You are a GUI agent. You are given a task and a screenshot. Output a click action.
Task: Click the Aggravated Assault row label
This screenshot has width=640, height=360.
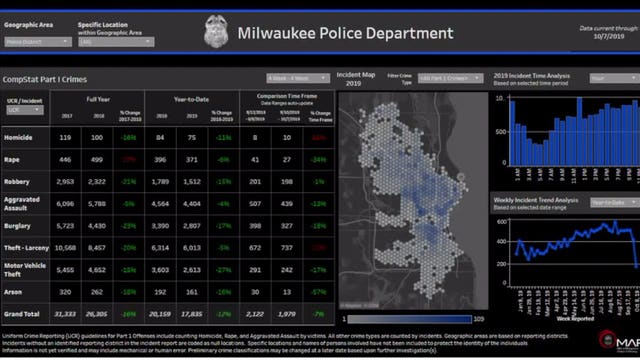[22, 204]
